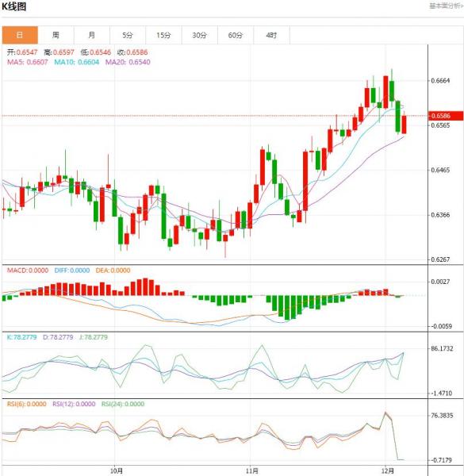Click the MA5 legend label
This screenshot has width=464, height=476.
[x=28, y=62]
